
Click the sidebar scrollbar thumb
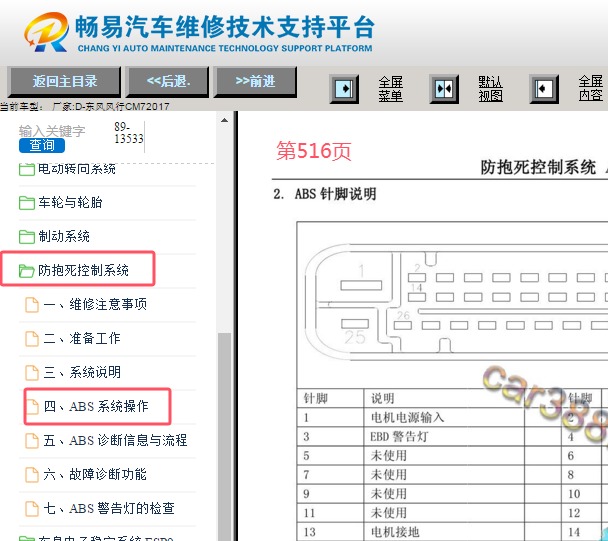tap(224, 436)
